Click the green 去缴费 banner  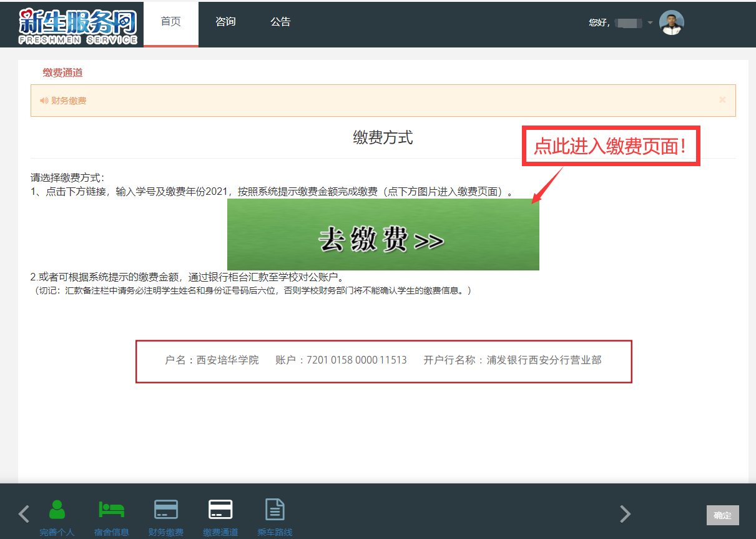point(383,235)
